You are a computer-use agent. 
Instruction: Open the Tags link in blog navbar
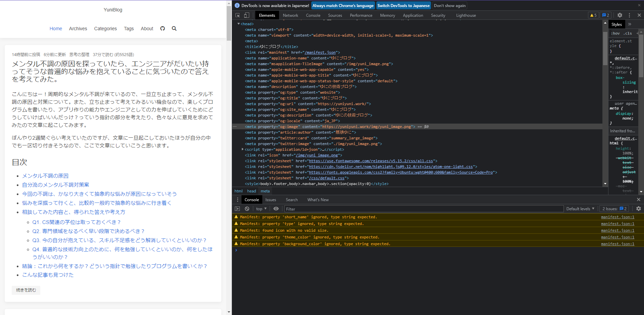coord(129,29)
